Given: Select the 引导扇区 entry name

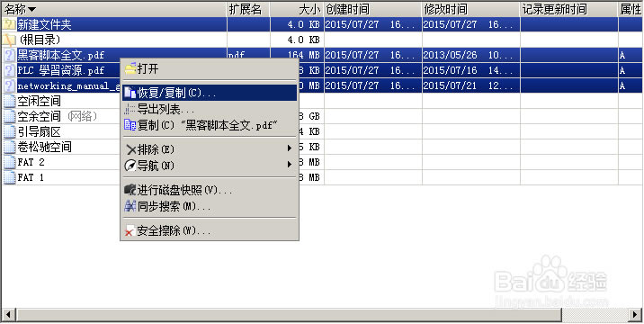Looking at the screenshot, I should (39, 131).
